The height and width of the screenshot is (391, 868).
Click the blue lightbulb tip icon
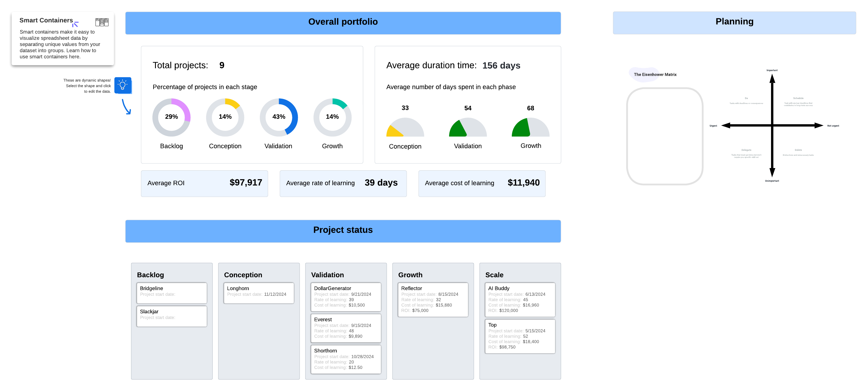pyautogui.click(x=123, y=85)
